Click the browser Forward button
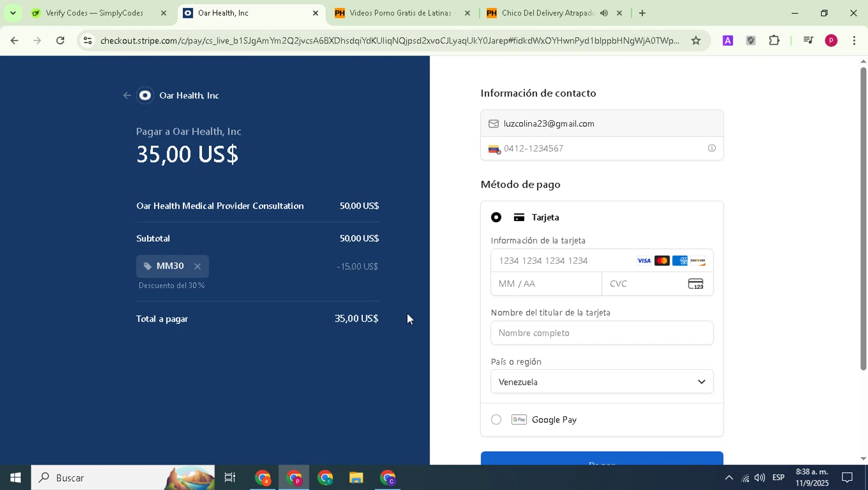The width and height of the screenshot is (868, 490). pos(37,40)
